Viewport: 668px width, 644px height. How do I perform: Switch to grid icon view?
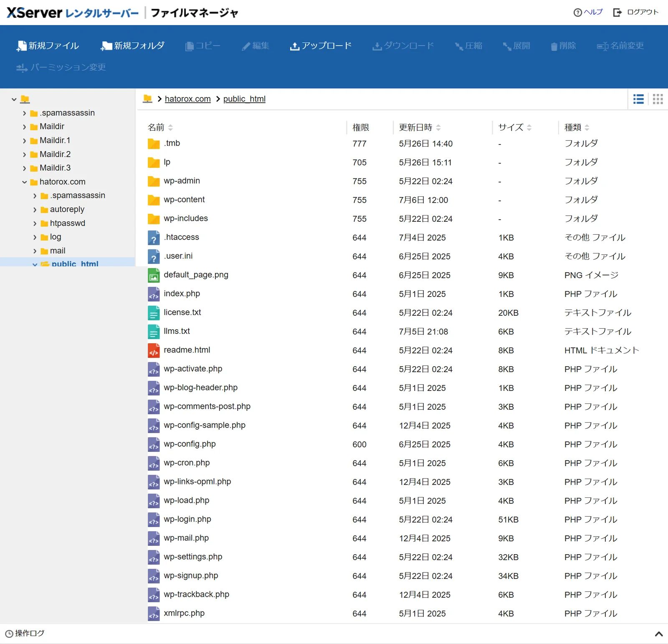[658, 99]
